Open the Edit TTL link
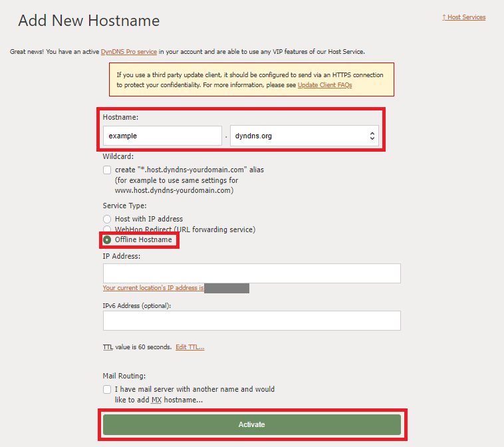This screenshot has height=447, width=504. pyautogui.click(x=189, y=347)
